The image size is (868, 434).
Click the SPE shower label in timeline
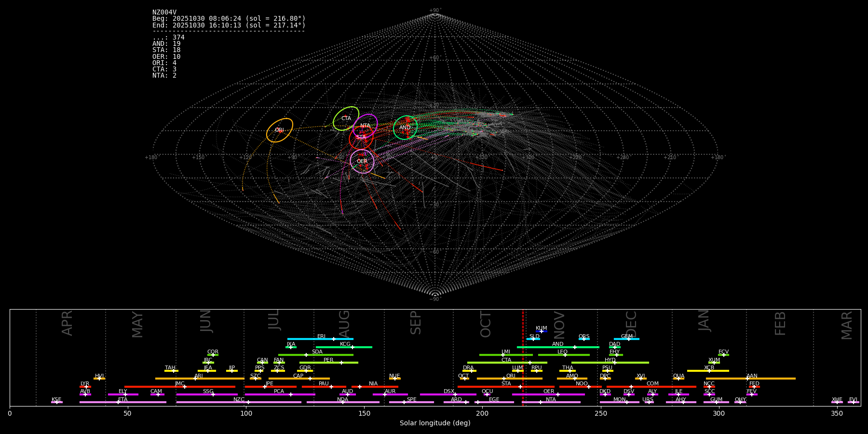412,400
